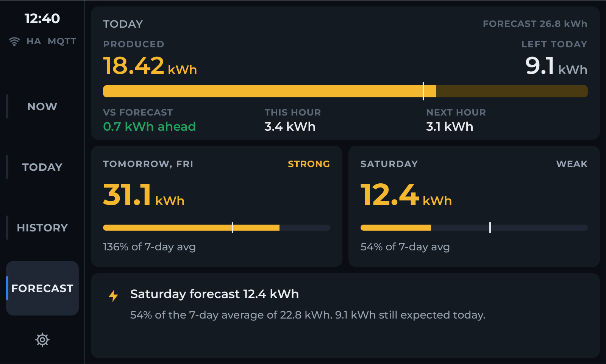The width and height of the screenshot is (606, 364).
Task: Click the Saturday forecast 12.4 kWh message
Action: (x=214, y=294)
